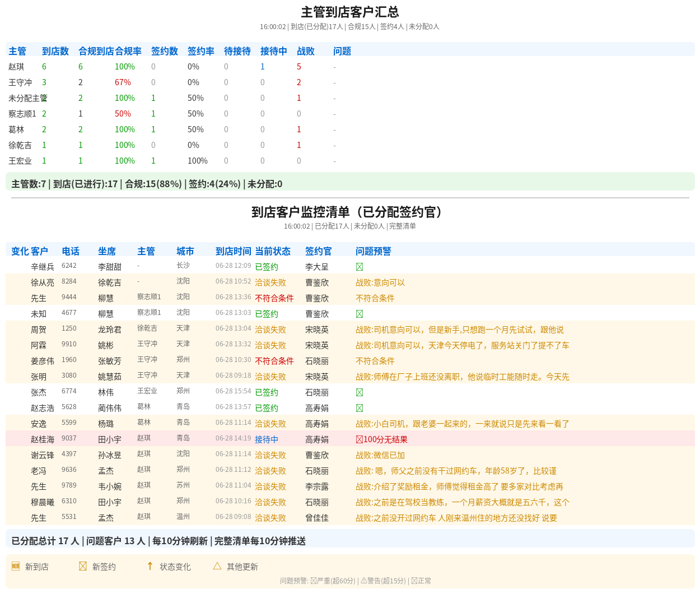Click the 其他更新 triangle legend icon
The image size is (700, 612).
pos(217,566)
